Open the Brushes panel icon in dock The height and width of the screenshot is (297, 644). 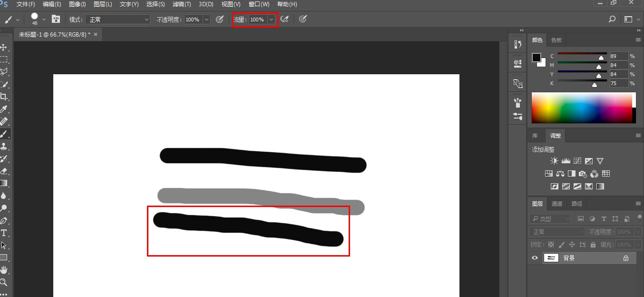click(x=517, y=102)
